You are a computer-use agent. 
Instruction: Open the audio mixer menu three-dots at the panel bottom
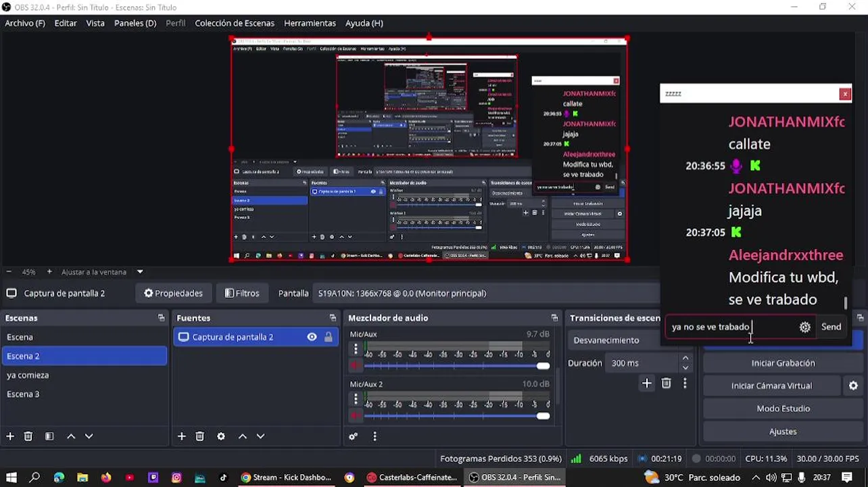[375, 436]
